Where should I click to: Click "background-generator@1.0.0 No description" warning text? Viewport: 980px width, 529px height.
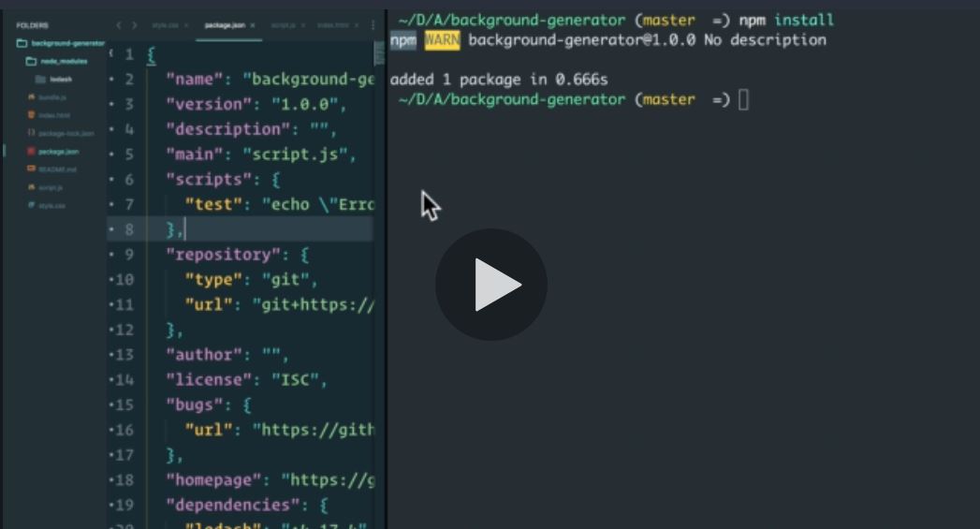(647, 40)
